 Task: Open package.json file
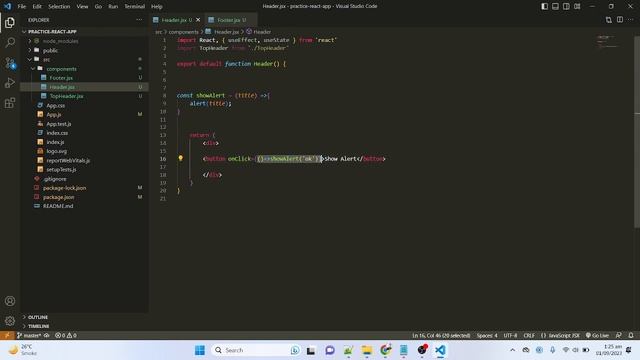[x=59, y=197]
